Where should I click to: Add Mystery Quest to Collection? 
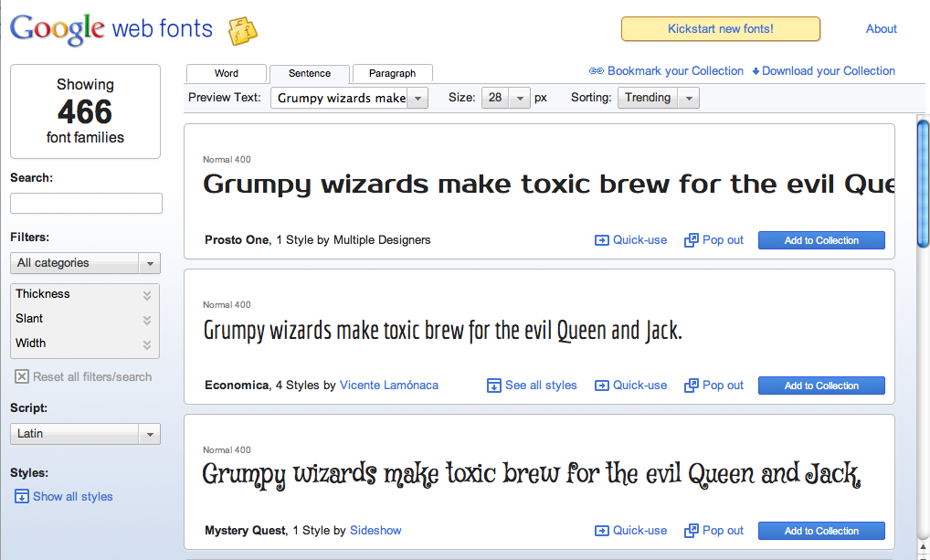coord(821,531)
